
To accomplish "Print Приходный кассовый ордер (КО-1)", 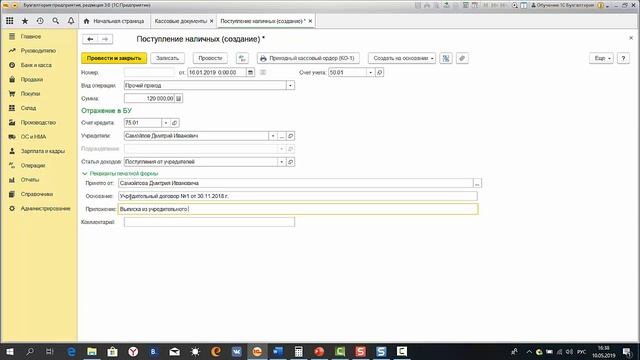I will [x=308, y=58].
